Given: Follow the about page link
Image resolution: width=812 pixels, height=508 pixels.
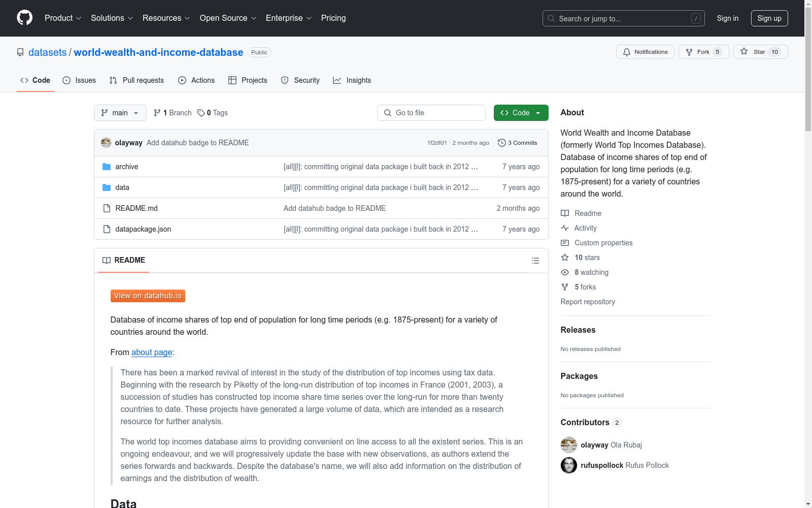Looking at the screenshot, I should click(152, 352).
